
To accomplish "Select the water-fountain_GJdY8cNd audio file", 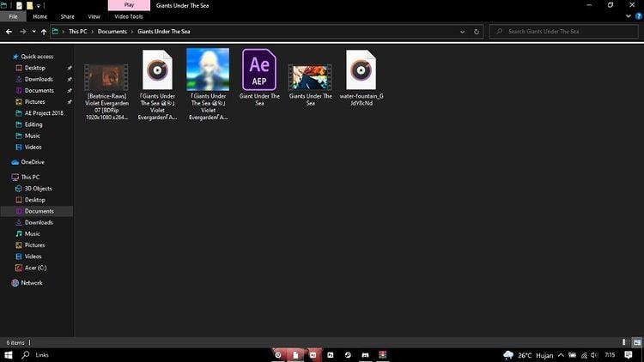I will point(361,77).
